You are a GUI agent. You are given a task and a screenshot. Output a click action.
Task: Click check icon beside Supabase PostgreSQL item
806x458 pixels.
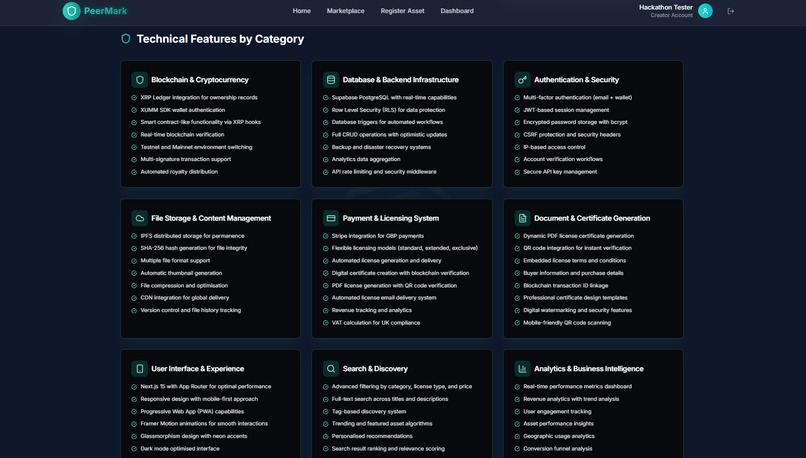(325, 98)
